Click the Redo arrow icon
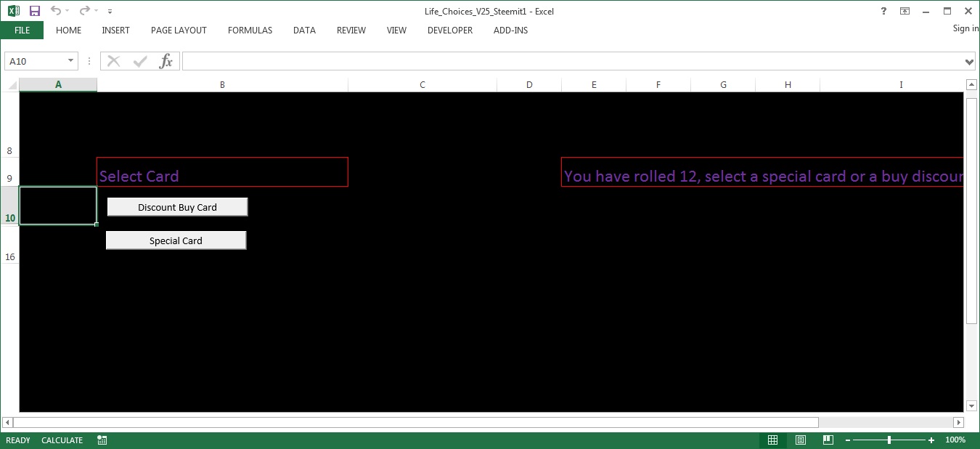 click(84, 11)
